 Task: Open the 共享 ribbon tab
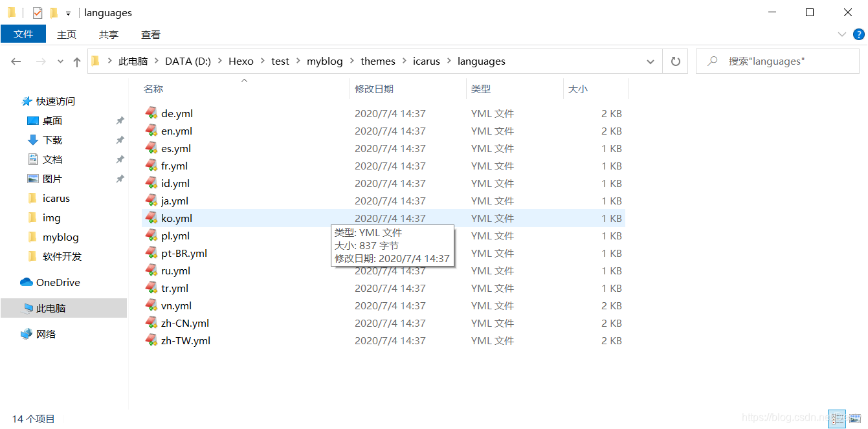pos(109,34)
